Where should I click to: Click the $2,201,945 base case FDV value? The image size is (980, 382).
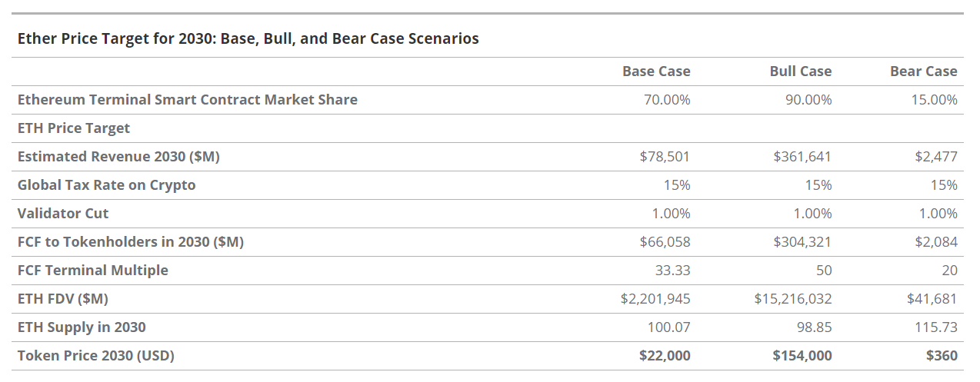tap(655, 299)
